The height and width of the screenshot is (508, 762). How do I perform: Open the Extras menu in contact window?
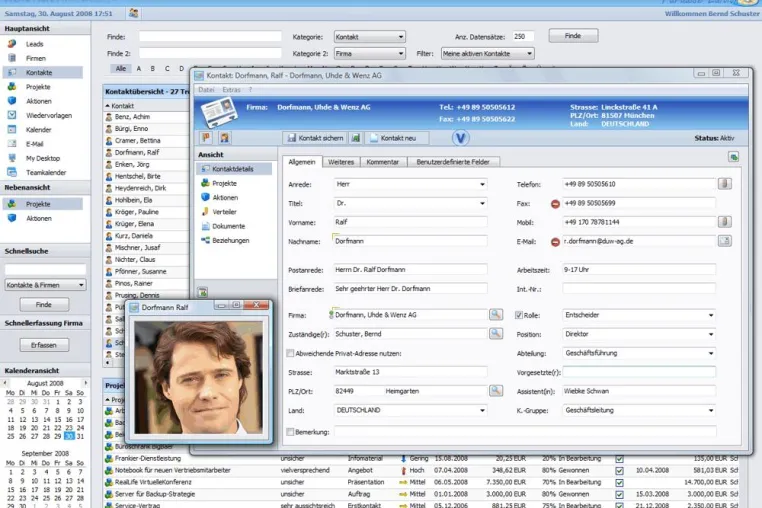coord(231,90)
